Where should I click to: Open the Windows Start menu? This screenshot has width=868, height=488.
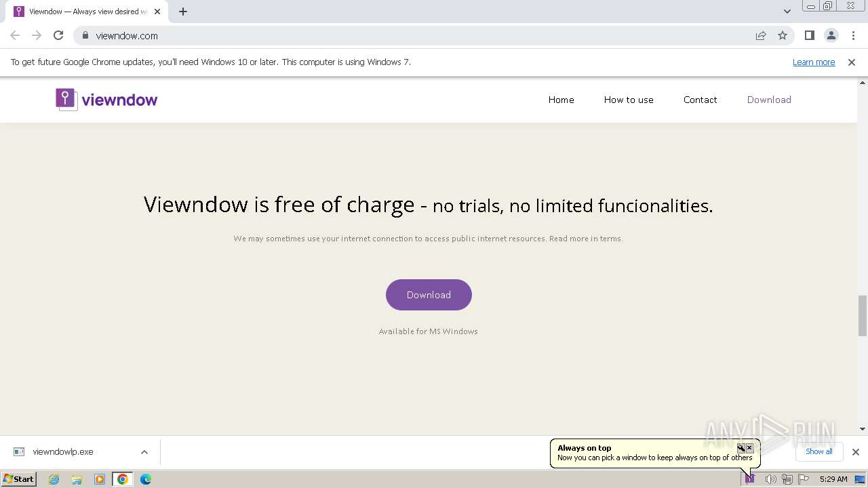coord(19,479)
